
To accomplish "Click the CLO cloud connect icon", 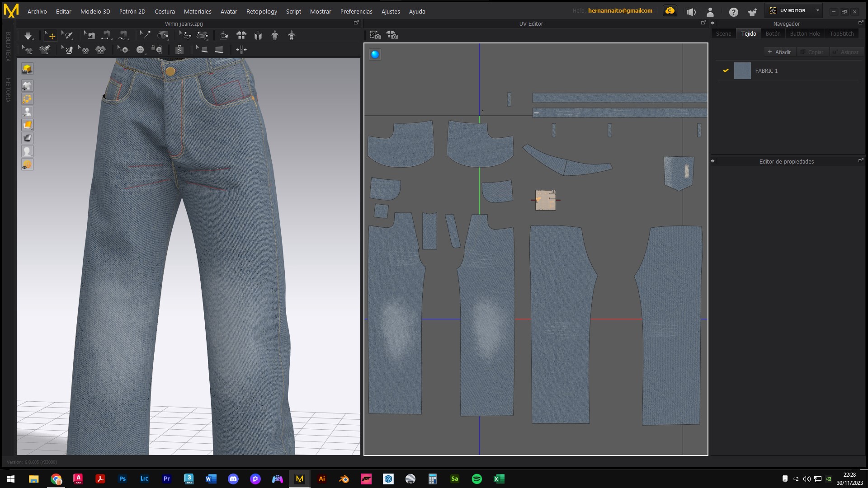I will (x=670, y=11).
